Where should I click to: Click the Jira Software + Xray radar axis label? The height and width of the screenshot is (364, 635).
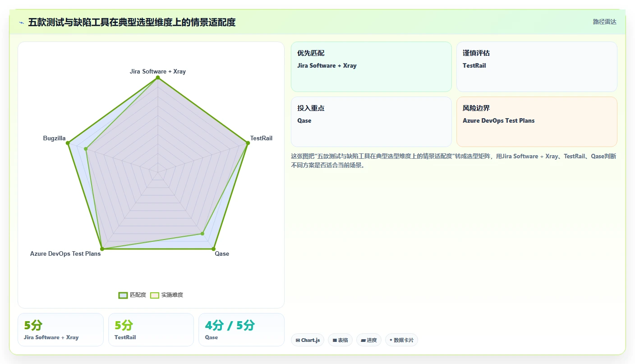tap(158, 71)
